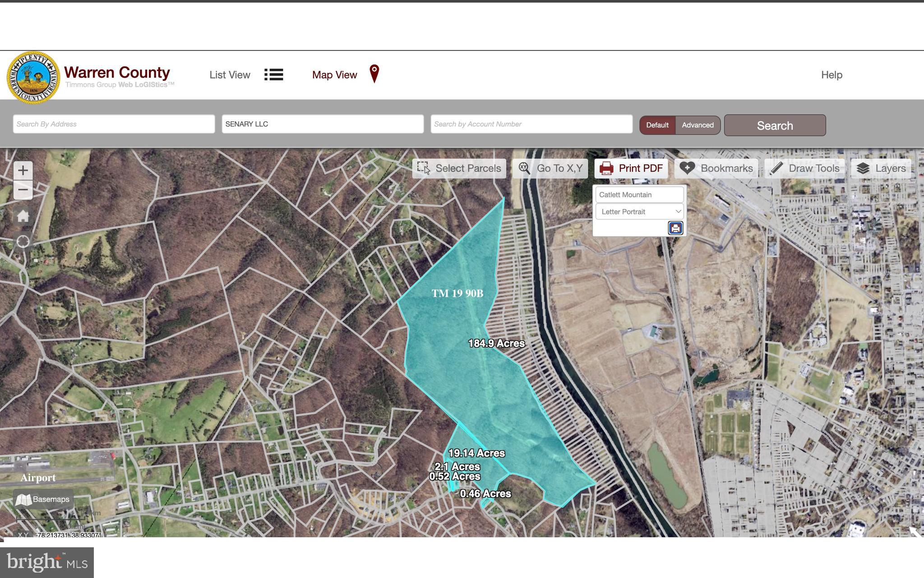
Task: Open Draw Tools
Action: (x=804, y=168)
